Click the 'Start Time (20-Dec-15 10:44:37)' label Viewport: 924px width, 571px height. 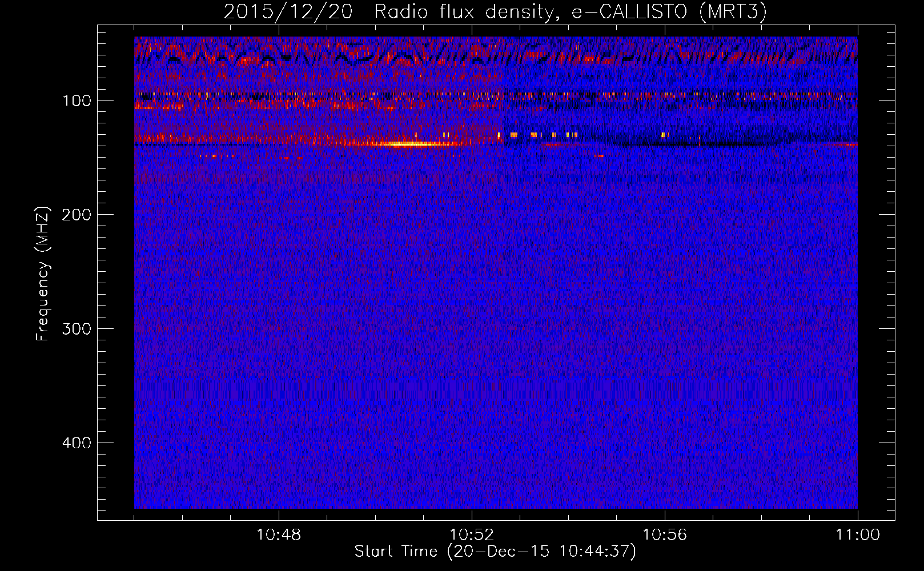click(495, 552)
